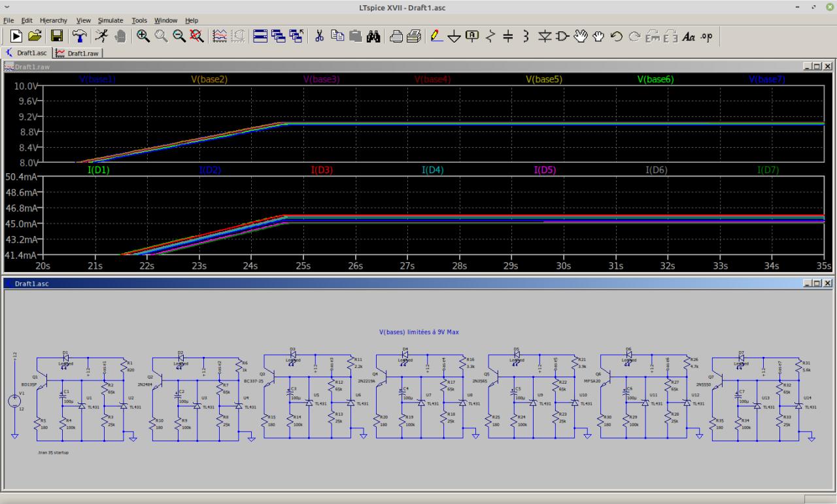The width and height of the screenshot is (837, 504).
Task: Select the Resistor tool in toolbar
Action: tap(490, 37)
